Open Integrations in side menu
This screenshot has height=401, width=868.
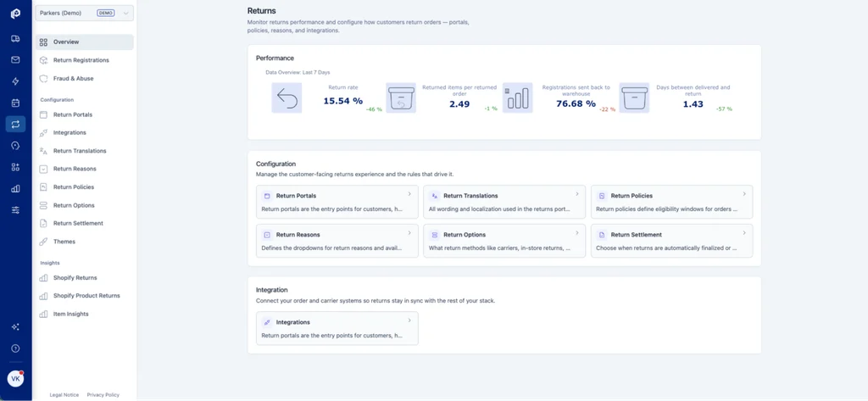pos(84,133)
